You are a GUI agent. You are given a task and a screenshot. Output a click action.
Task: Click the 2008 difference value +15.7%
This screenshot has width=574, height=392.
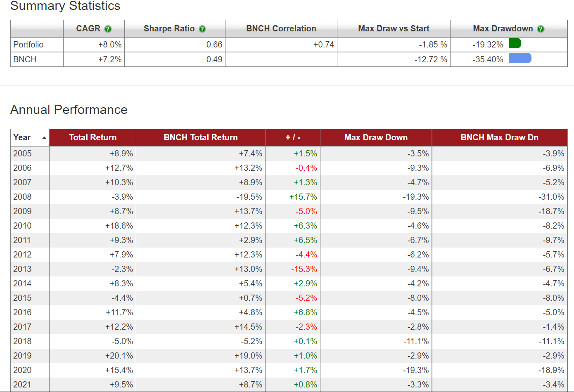303,197
